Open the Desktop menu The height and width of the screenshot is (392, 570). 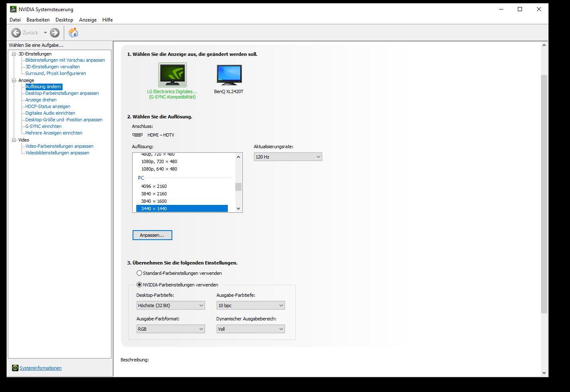64,20
